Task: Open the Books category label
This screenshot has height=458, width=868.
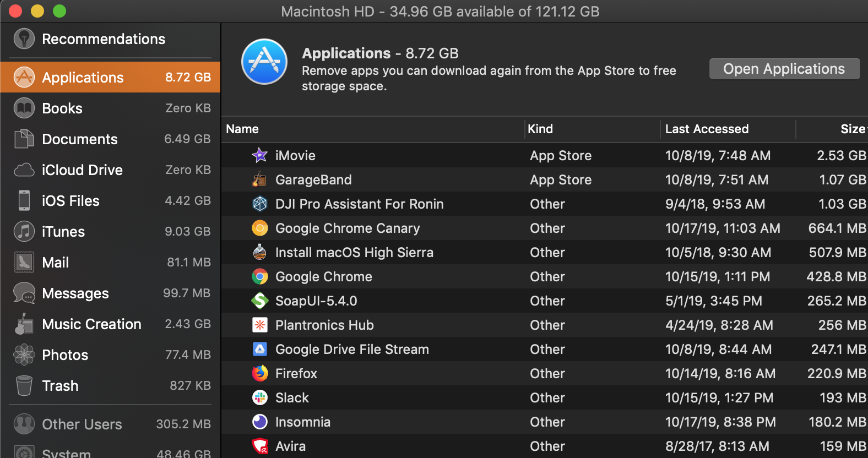Action: 62,108
